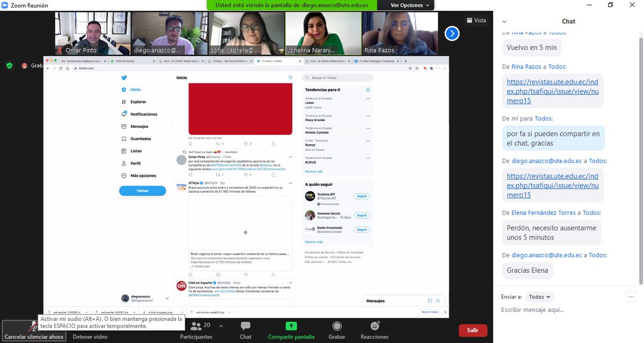Screen dimensions: 644x343
Task: Open the #LDUQ trend
Action: click(x=337, y=160)
